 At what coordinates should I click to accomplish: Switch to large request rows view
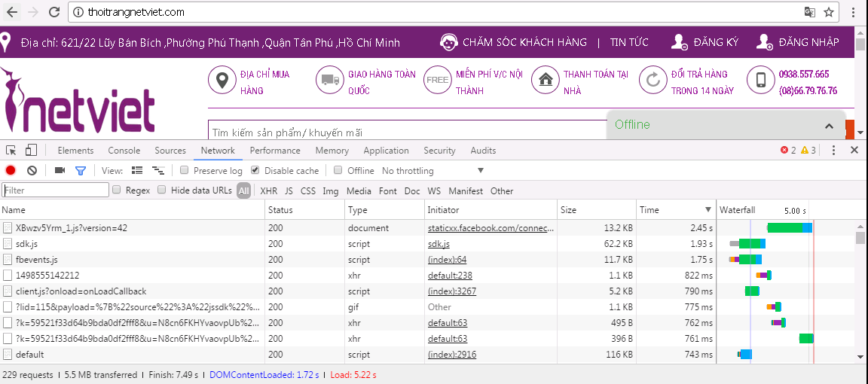[x=137, y=170]
